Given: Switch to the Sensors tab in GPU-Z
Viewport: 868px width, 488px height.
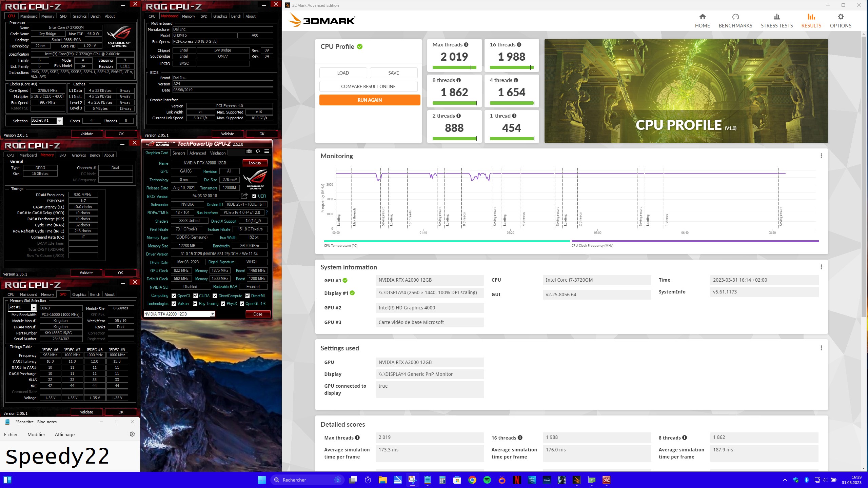Looking at the screenshot, I should tap(179, 153).
